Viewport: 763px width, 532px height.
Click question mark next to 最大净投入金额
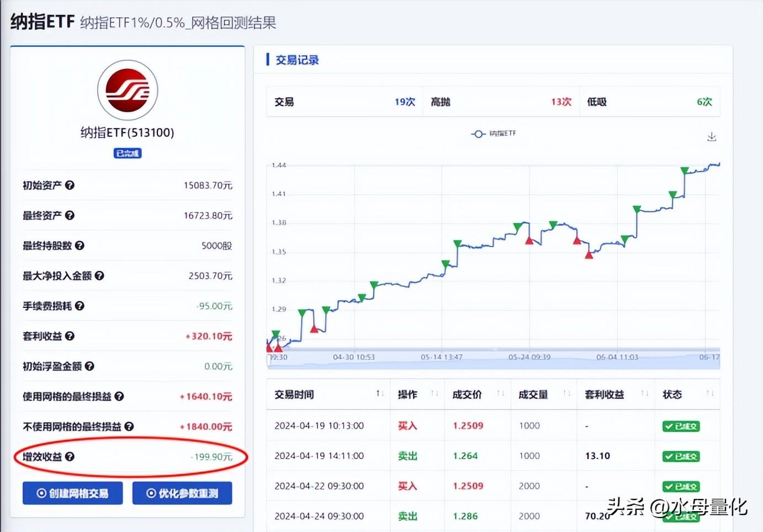(99, 275)
